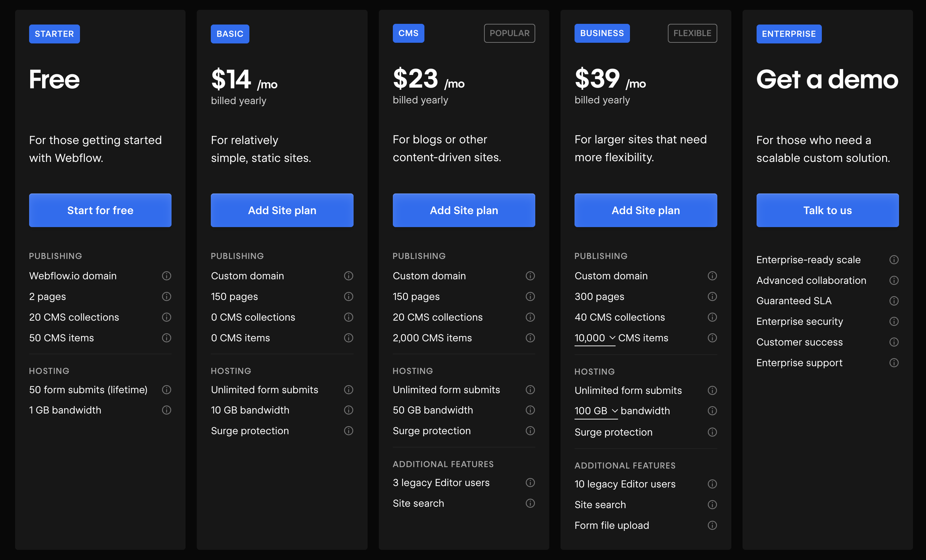Click info icon beside Webflow.io domain
This screenshot has width=926, height=560.
(167, 276)
